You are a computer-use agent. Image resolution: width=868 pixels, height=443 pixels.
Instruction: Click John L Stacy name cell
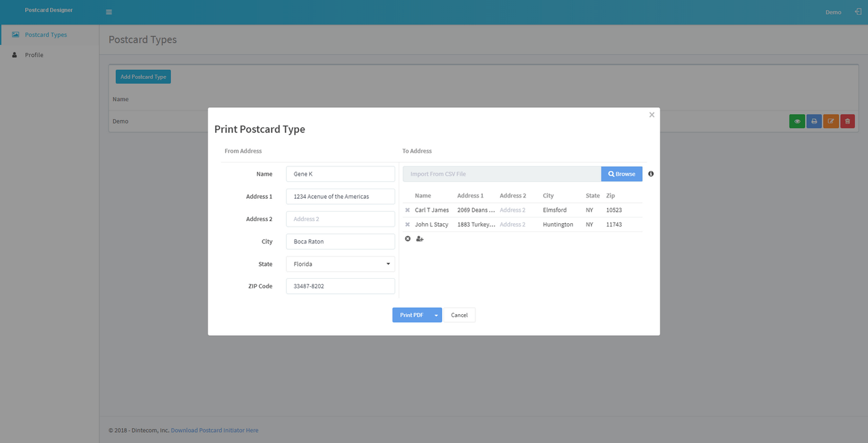pos(432,225)
